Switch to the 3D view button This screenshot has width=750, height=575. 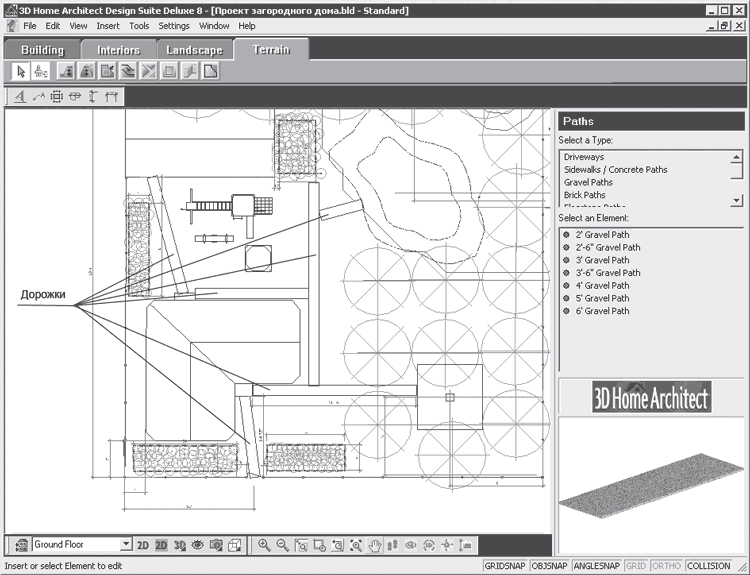pos(179,545)
